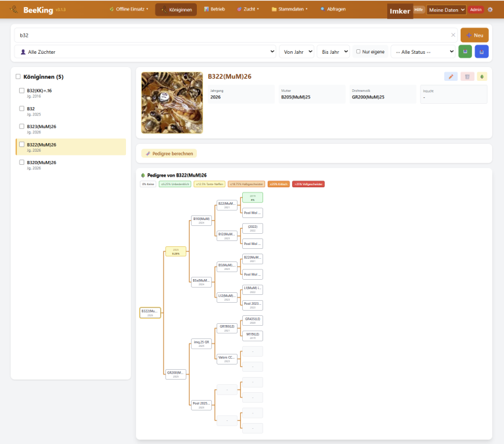The image size is (504, 444).
Task: Click the Neu button
Action: tap(474, 35)
